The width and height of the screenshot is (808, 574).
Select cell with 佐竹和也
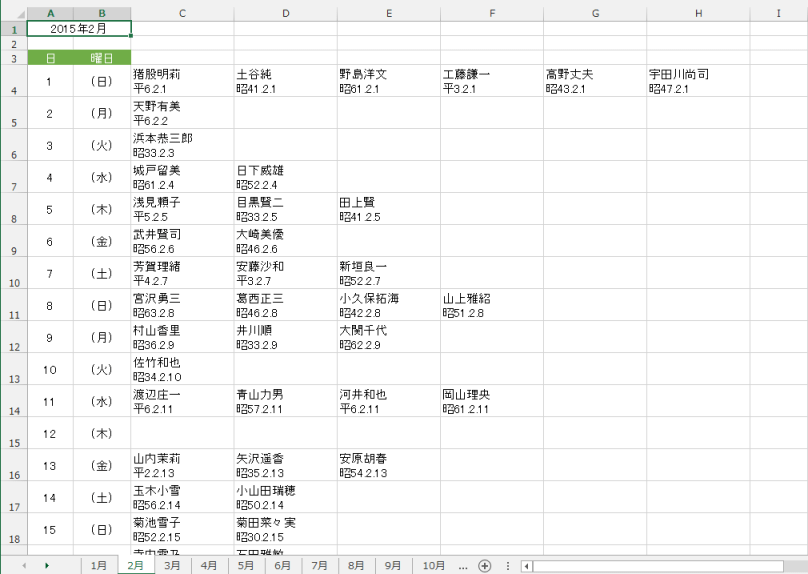pyautogui.click(x=182, y=369)
